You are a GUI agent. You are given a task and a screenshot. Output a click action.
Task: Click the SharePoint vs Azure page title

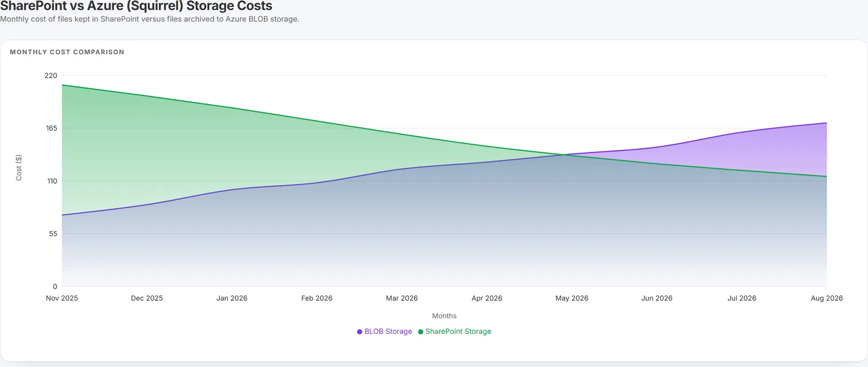(136, 6)
